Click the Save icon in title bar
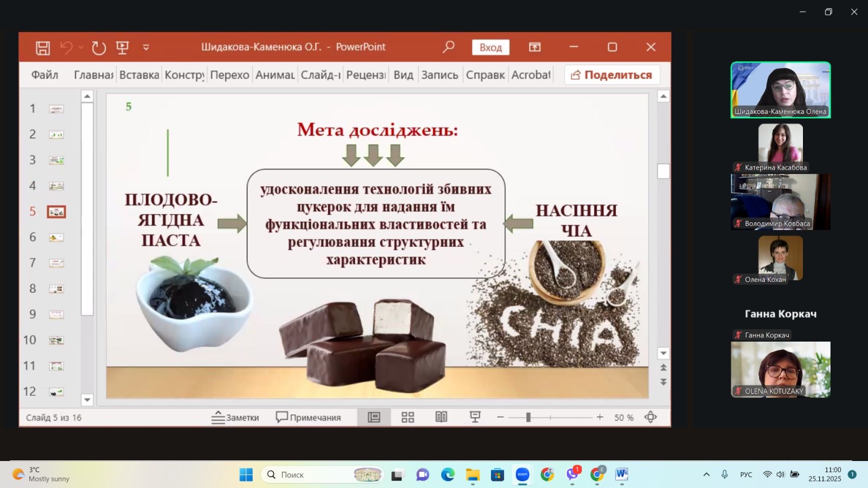The image size is (868, 488). [x=43, y=48]
